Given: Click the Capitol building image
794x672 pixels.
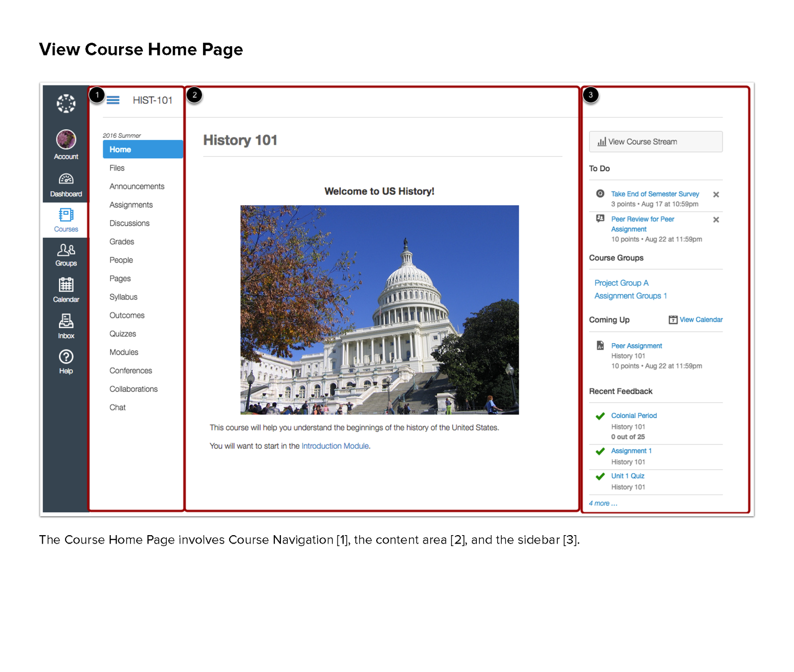Looking at the screenshot, I should coord(380,310).
